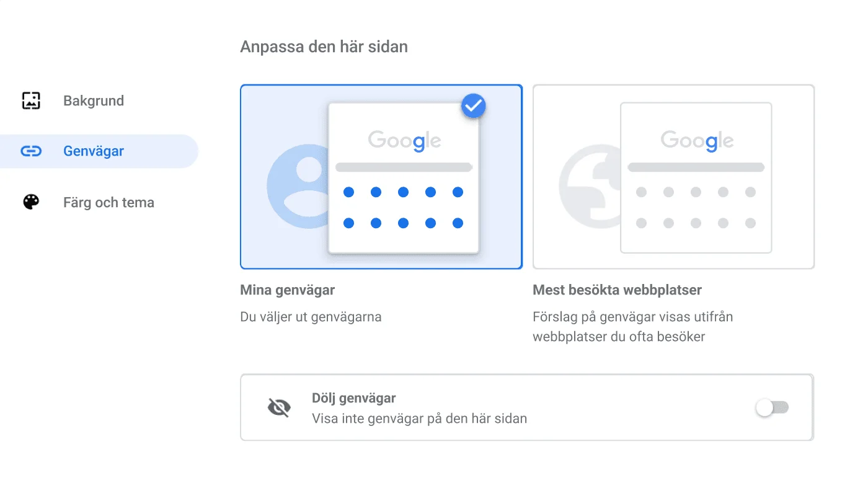868x488 pixels.
Task: Click the Bakgrund picture icon in the sidebar
Action: pyautogui.click(x=30, y=100)
